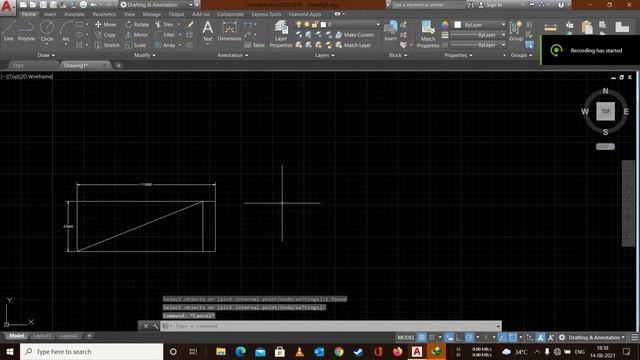Click the ViewCube TOP face
Screen dimensions: 640x360
click(605, 111)
